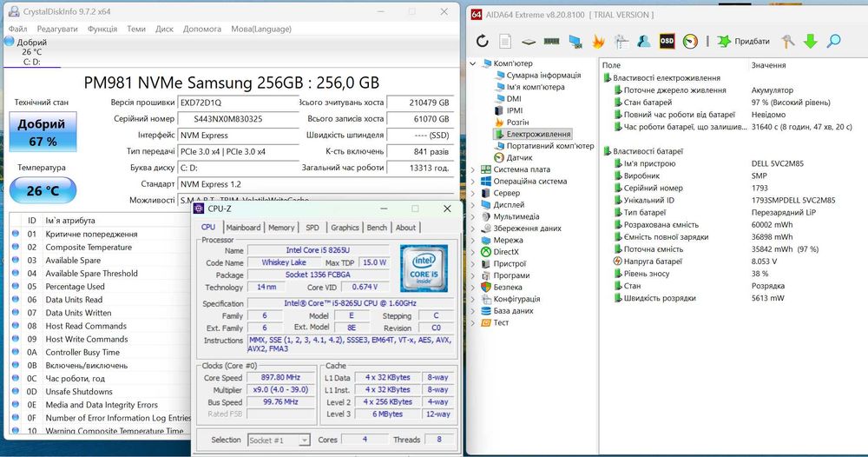Image resolution: width=868 pixels, height=457 pixels.
Task: Expand the Дисплей tree node
Action: click(473, 205)
